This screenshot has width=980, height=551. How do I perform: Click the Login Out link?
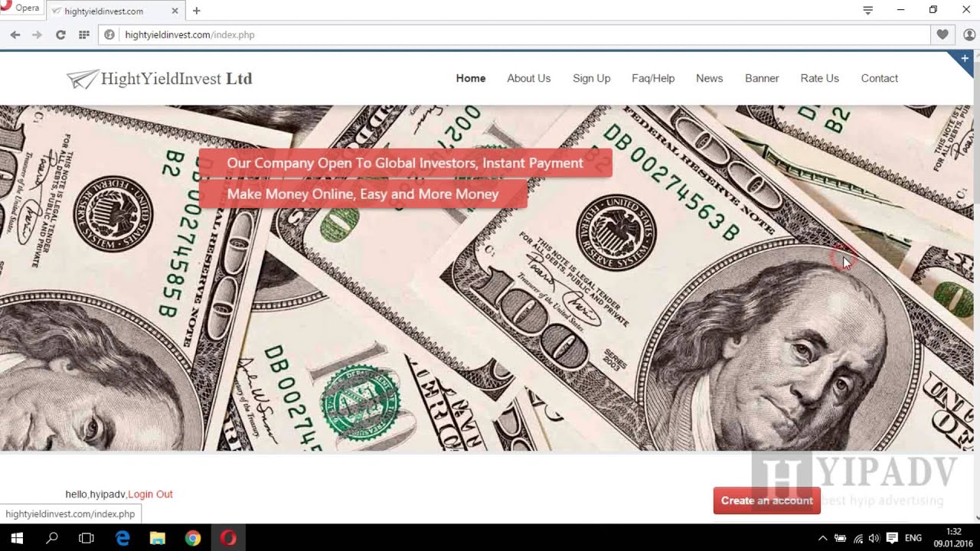pyautogui.click(x=150, y=494)
